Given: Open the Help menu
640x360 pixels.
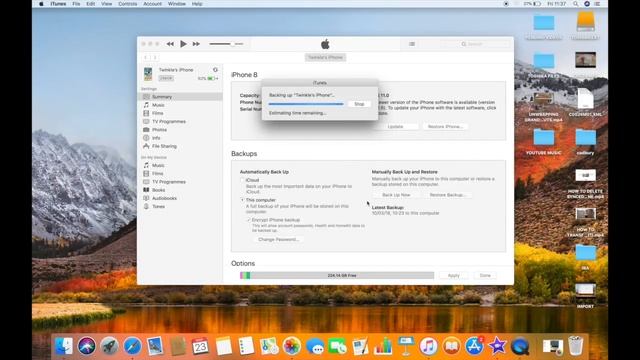Looking at the screenshot, I should pos(197,4).
